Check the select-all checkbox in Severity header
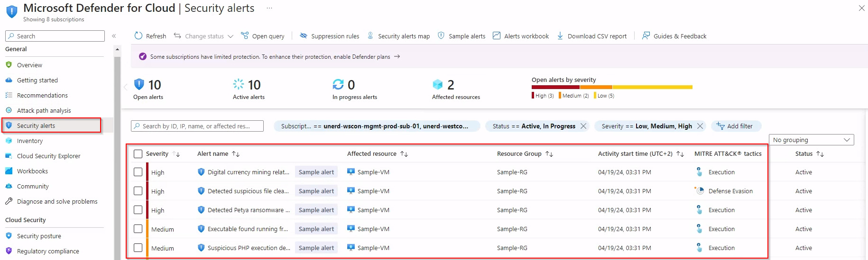The image size is (868, 260). coord(138,154)
